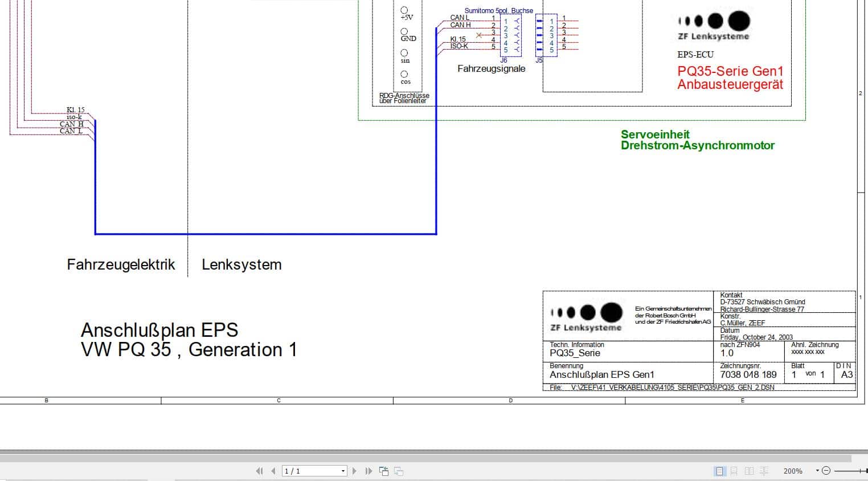Click the horizontal scrollbar

[425, 458]
